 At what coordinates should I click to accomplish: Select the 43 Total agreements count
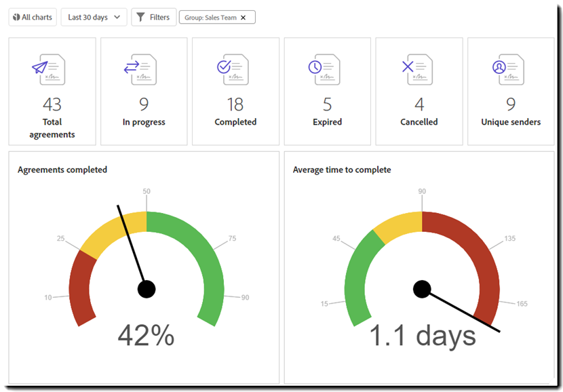tap(52, 104)
